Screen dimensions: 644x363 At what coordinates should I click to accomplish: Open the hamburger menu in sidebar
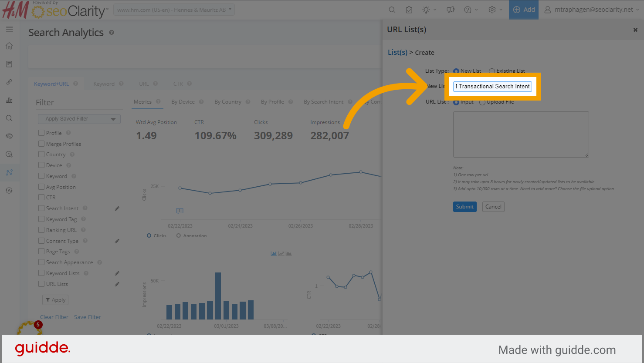(9, 30)
